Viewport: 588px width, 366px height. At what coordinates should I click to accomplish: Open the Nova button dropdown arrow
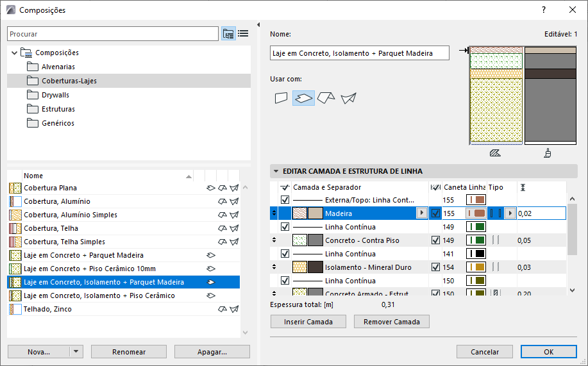pos(76,352)
